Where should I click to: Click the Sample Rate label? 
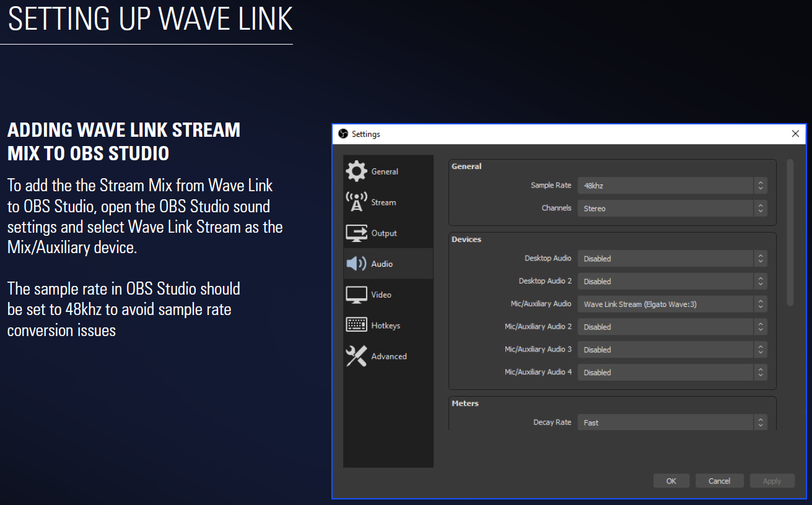pos(551,186)
